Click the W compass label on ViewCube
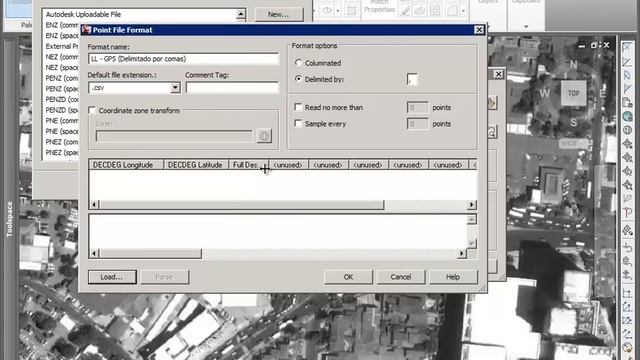The height and width of the screenshot is (360, 640). tap(544, 93)
